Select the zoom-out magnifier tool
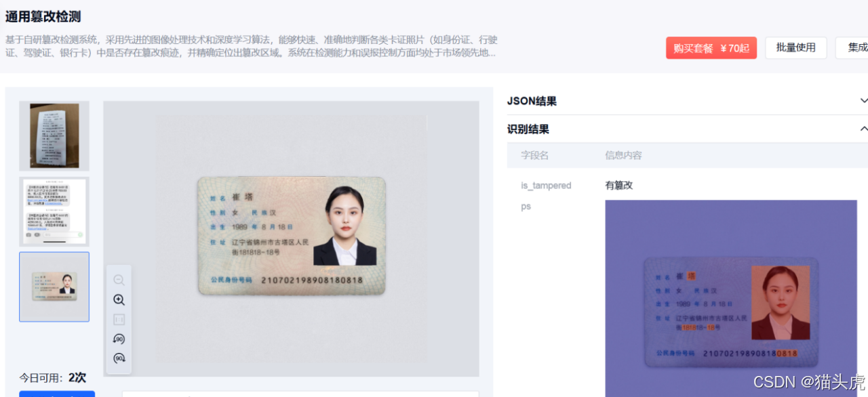 point(119,279)
